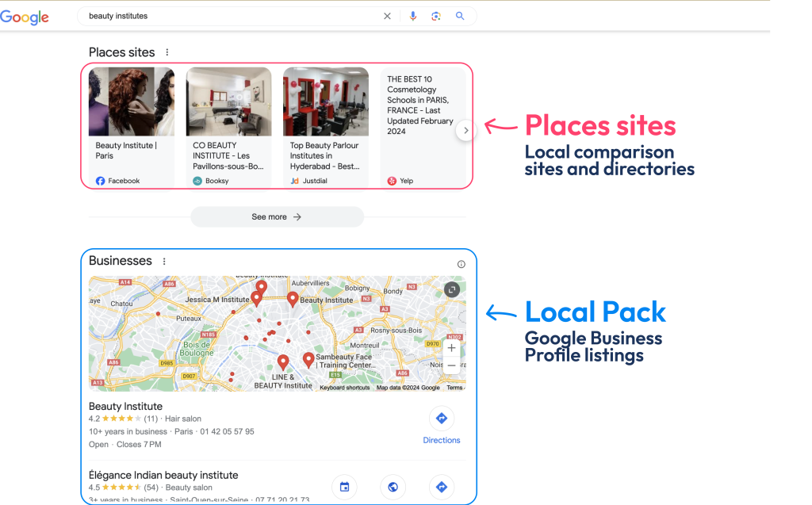Click the phone number 01 42 05 57 95

(x=228, y=431)
